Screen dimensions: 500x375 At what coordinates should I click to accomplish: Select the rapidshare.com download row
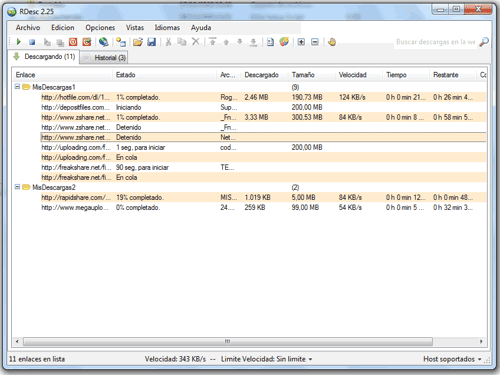click(x=263, y=197)
